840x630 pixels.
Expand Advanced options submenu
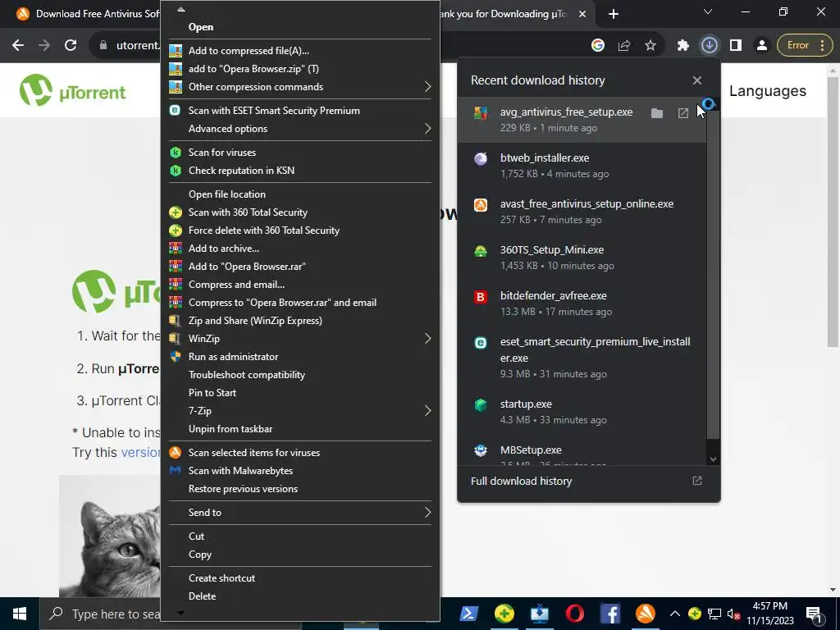(x=300, y=129)
